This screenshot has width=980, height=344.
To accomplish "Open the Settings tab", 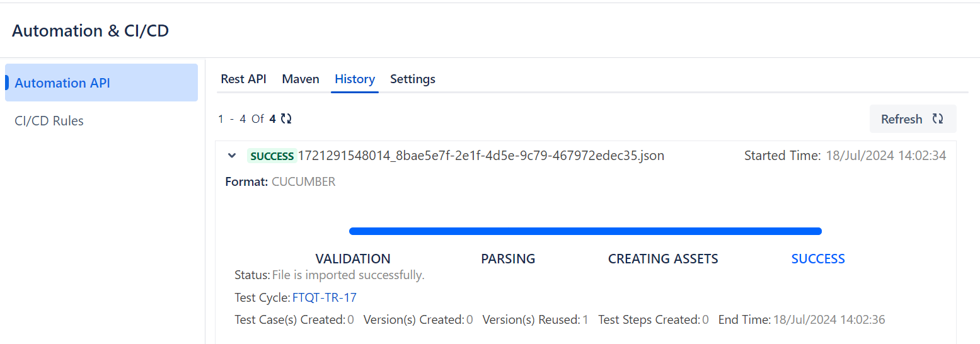I will (x=413, y=79).
